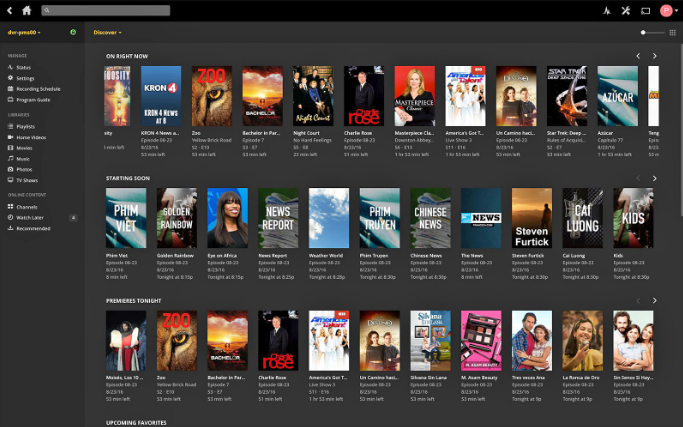Click Bachelor in Par... title in Premieres Tonight
This screenshot has width=683, height=427.
(226, 377)
